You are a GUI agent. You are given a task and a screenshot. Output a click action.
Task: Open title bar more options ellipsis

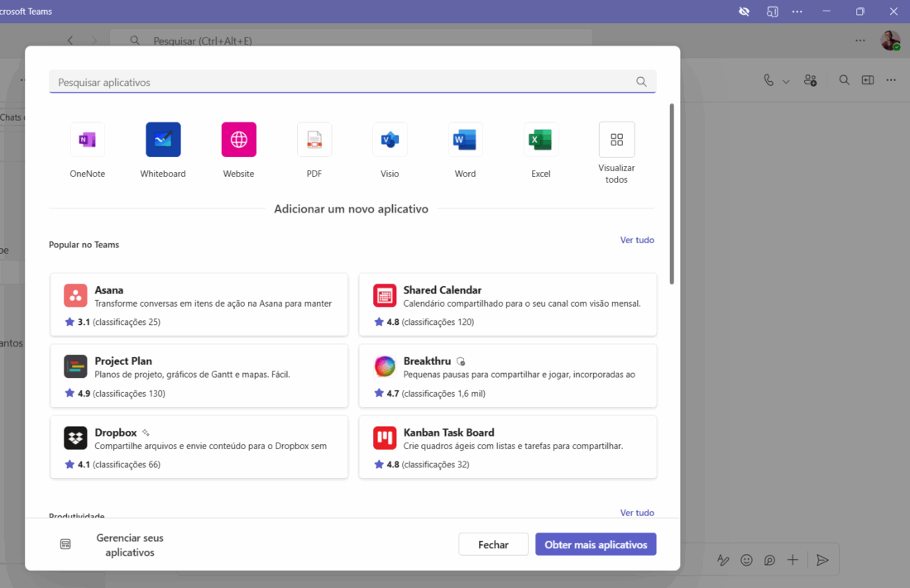coord(797,11)
